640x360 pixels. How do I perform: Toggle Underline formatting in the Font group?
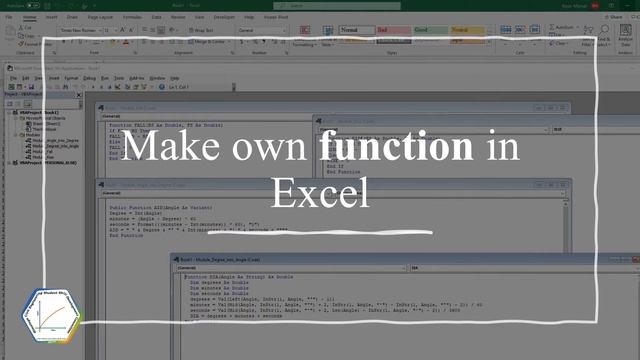(x=80, y=42)
